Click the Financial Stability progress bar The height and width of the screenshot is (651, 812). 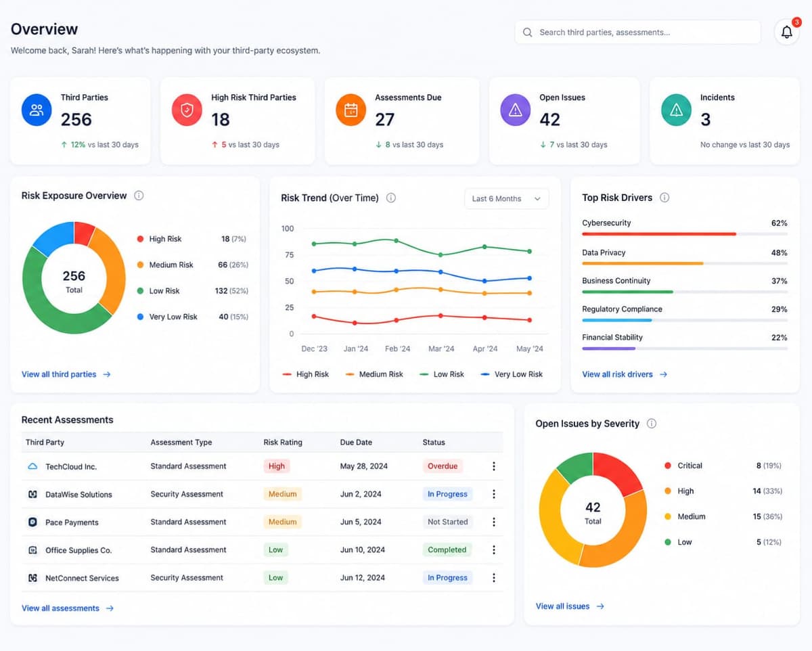pos(685,349)
